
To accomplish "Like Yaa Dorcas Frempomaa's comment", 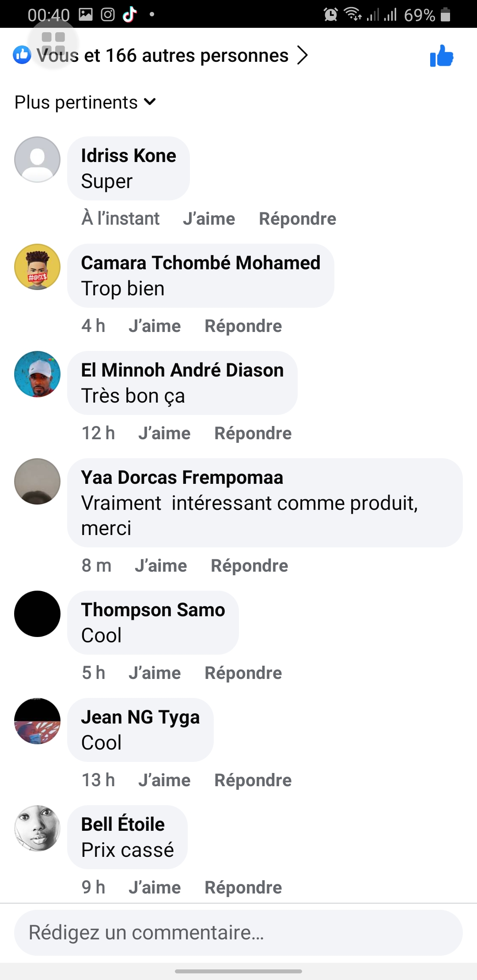I will pyautogui.click(x=161, y=566).
